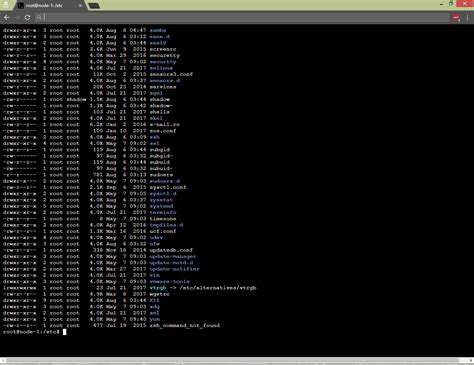Click the sos.conf file name
The image size is (474, 365).
(x=163, y=131)
